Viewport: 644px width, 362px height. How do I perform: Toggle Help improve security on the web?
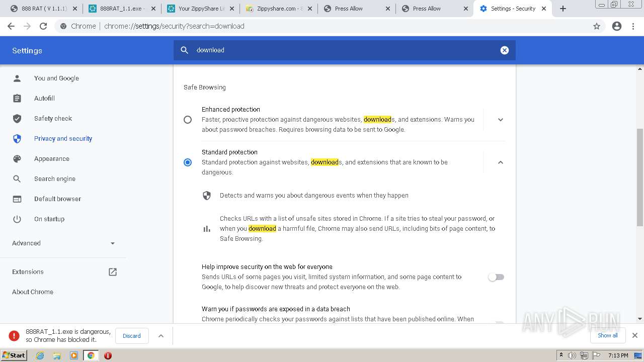pos(496,277)
